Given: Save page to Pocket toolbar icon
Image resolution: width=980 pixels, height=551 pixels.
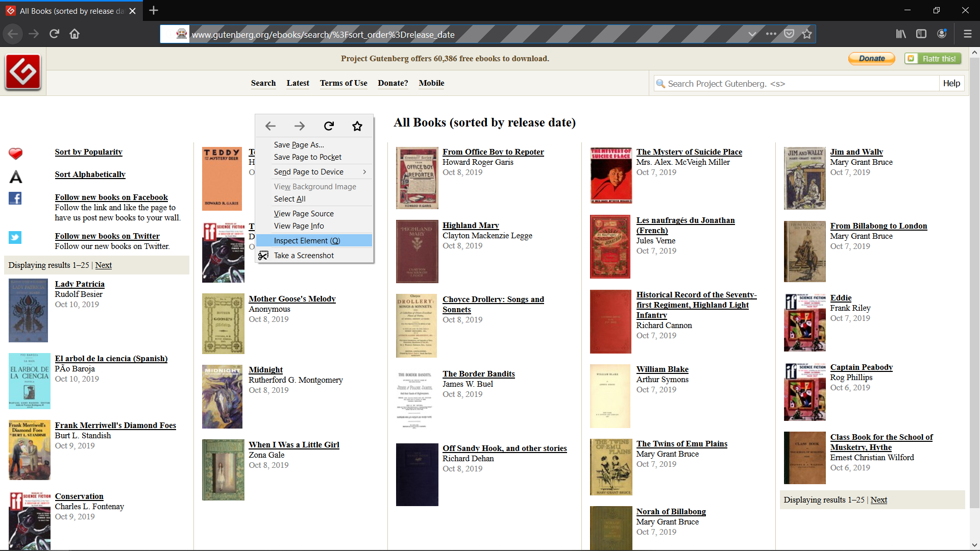Looking at the screenshot, I should (x=789, y=34).
